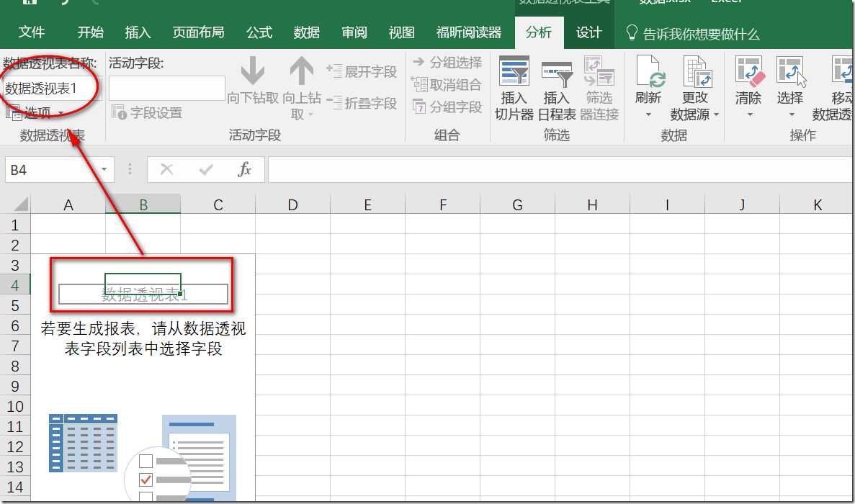Open the 页面布局 ribbon tab

click(x=199, y=32)
